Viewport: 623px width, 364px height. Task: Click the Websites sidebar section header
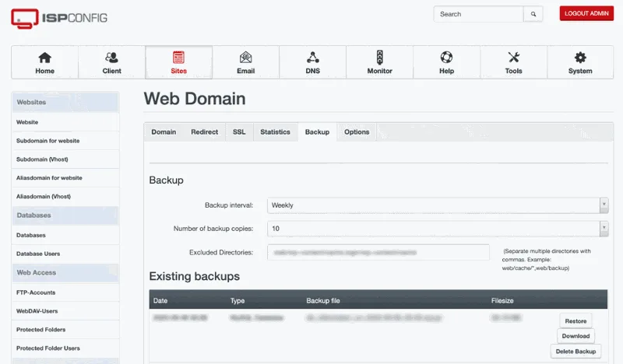pos(65,102)
